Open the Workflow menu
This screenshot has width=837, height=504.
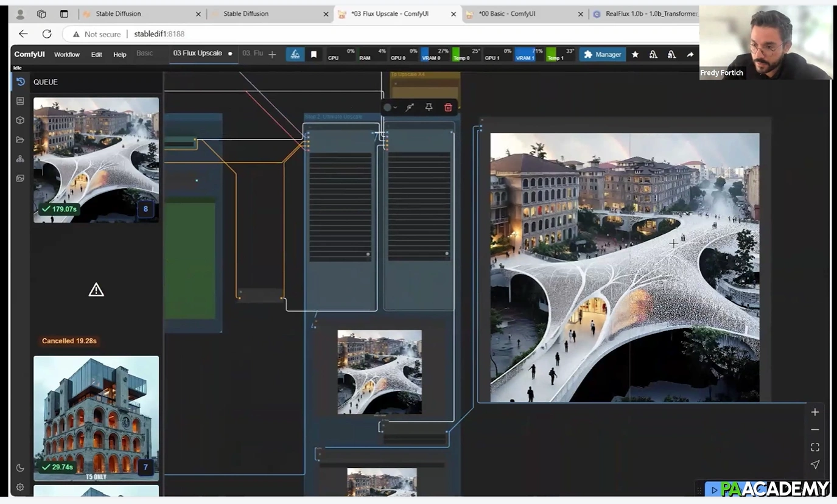[67, 54]
